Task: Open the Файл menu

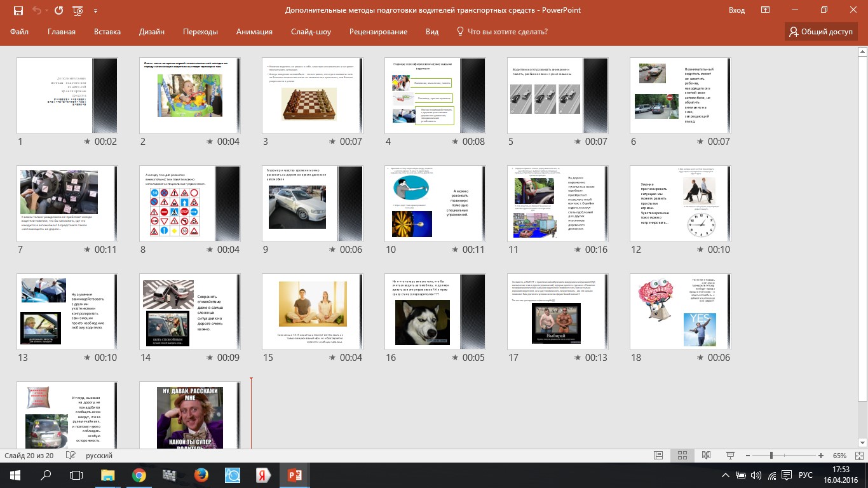Action: point(19,32)
